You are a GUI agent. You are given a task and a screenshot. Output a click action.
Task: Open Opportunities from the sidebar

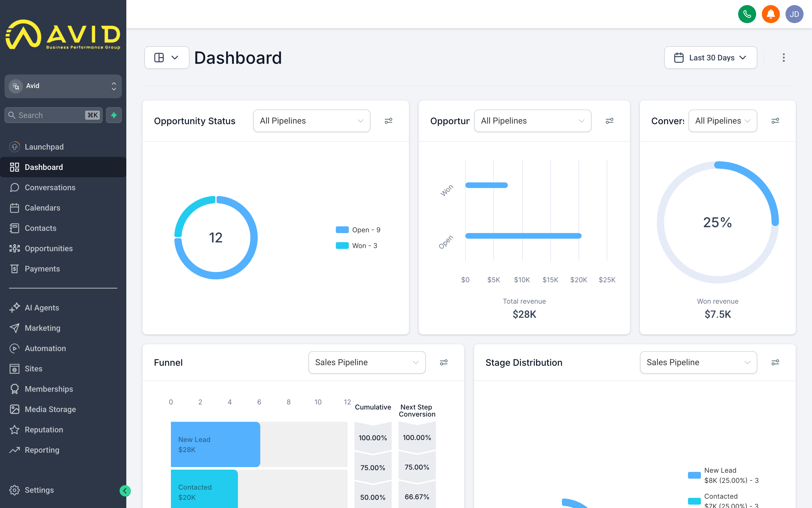coord(63,249)
